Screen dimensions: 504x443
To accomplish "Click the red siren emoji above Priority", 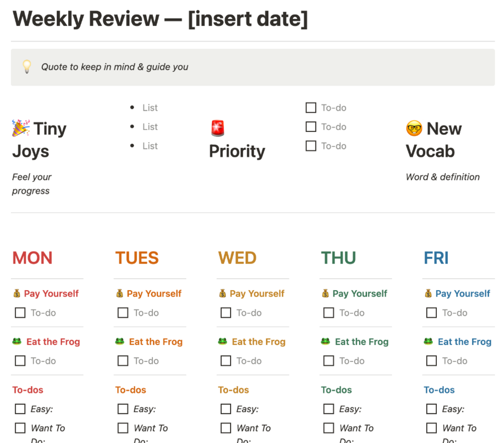I will [x=218, y=128].
